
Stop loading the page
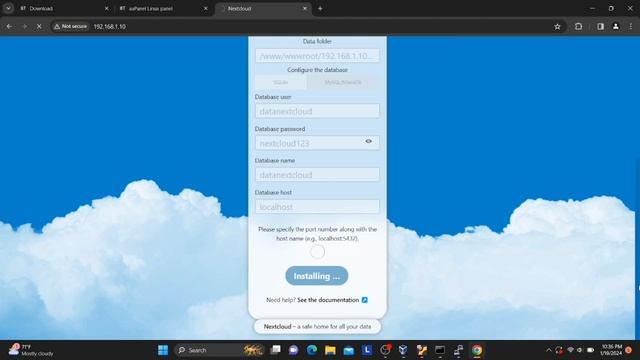(x=39, y=27)
